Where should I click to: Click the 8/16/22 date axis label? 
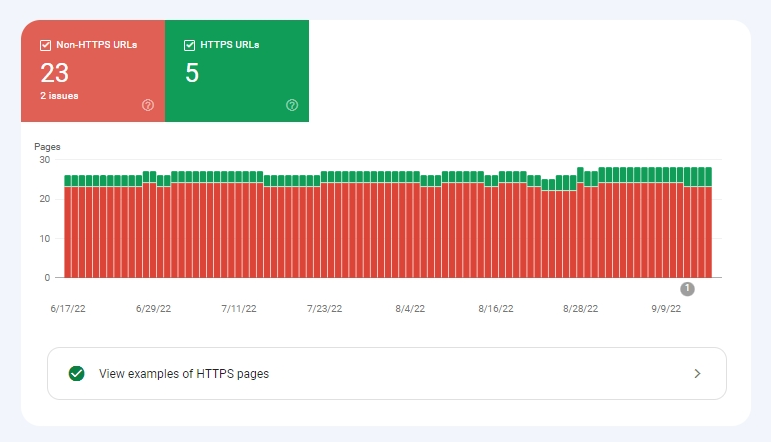pyautogui.click(x=496, y=309)
